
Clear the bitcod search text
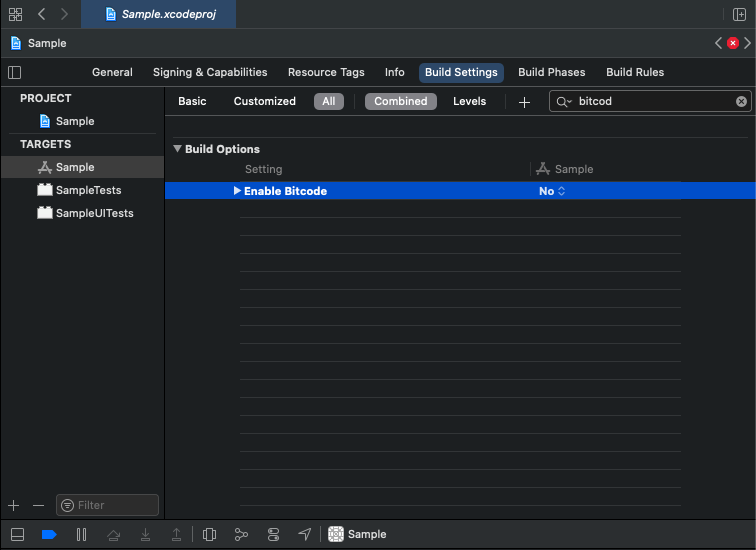pos(742,101)
